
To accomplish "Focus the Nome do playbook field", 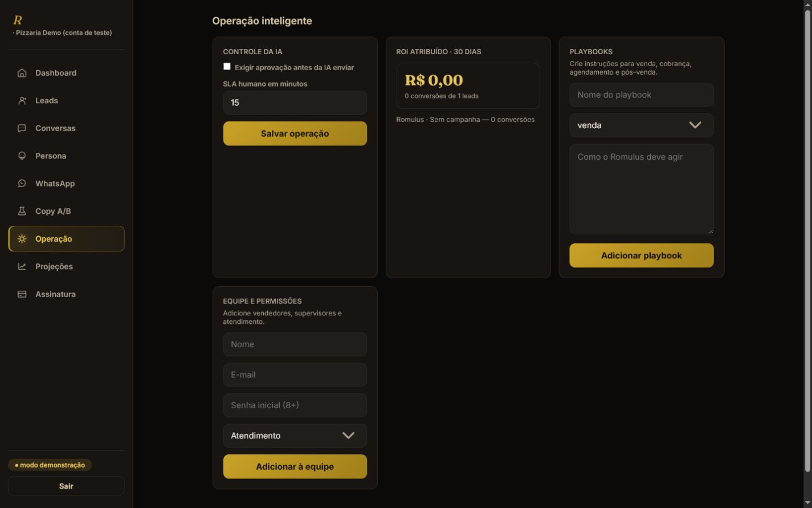I will point(641,95).
